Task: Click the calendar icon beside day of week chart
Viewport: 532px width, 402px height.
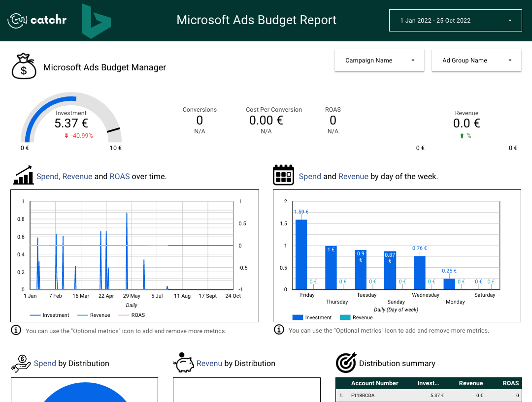Action: click(x=283, y=175)
